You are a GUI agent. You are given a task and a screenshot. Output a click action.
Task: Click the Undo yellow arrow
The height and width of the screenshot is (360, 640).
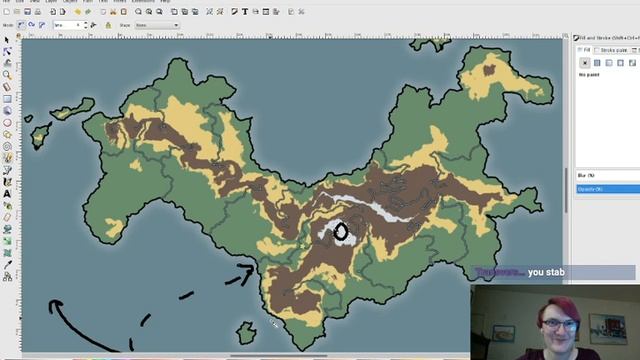(x=78, y=12)
